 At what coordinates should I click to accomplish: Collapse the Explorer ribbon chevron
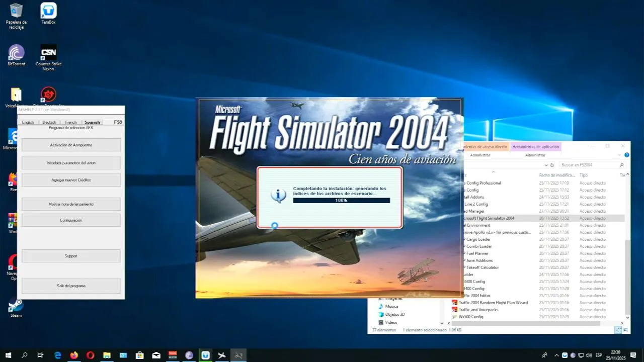[x=619, y=155]
